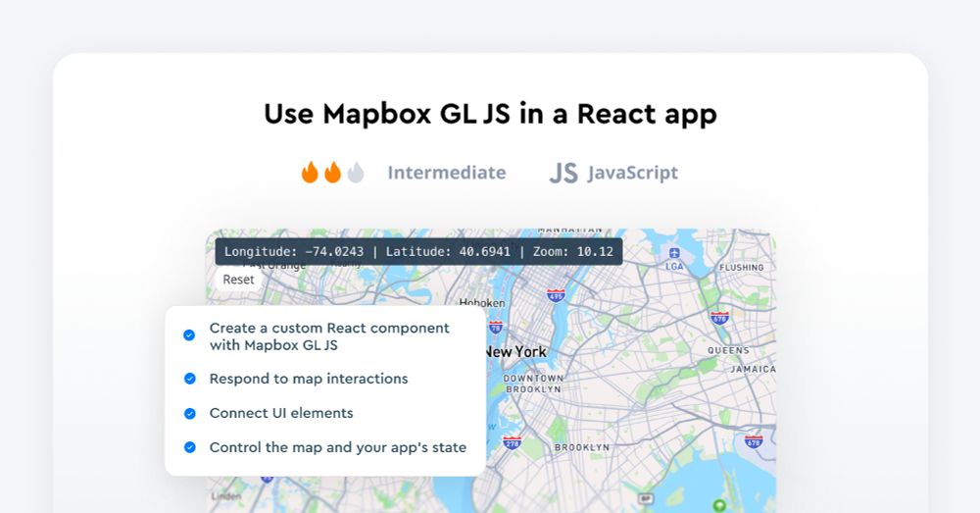Click the JS logo icon
980x513 pixels.
pyautogui.click(x=563, y=174)
